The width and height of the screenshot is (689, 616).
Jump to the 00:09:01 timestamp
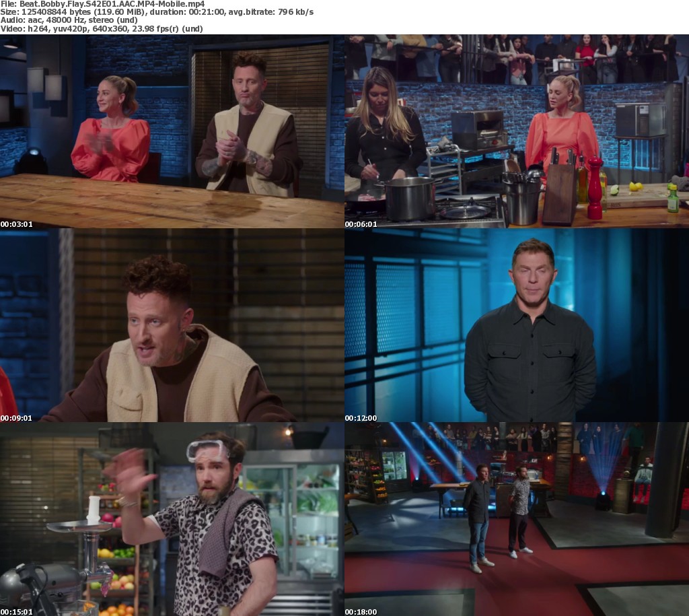point(16,418)
